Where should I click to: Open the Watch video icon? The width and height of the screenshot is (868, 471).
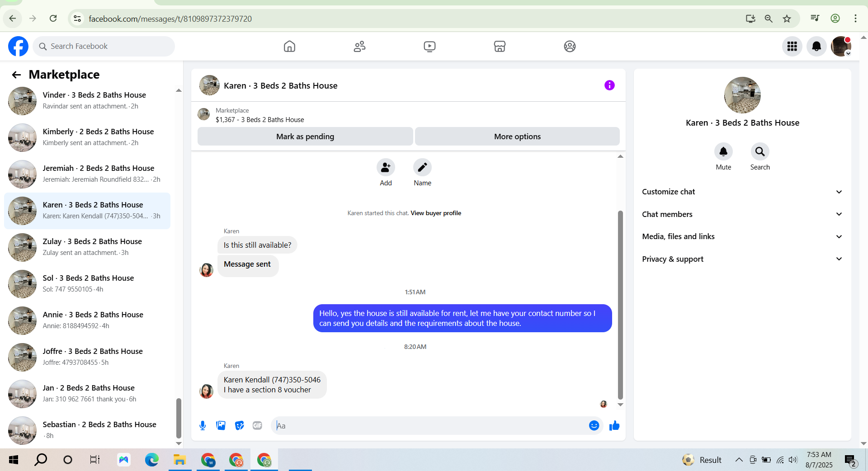pos(429,46)
